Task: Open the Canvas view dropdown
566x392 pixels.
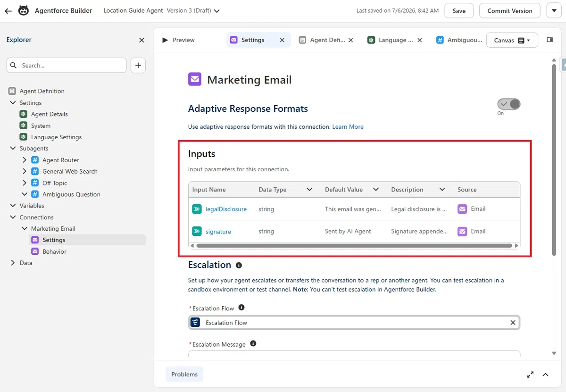Action: point(512,40)
